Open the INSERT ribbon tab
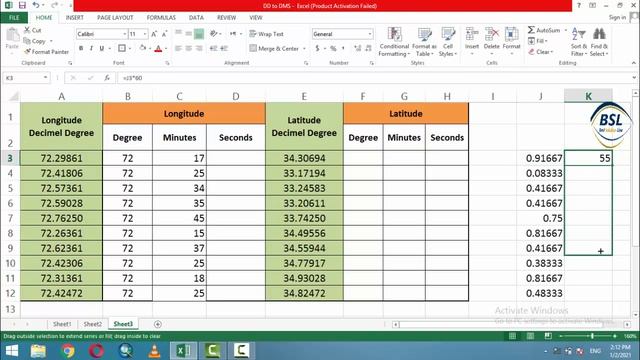Screen dimensions: 640x360 click(x=75, y=18)
